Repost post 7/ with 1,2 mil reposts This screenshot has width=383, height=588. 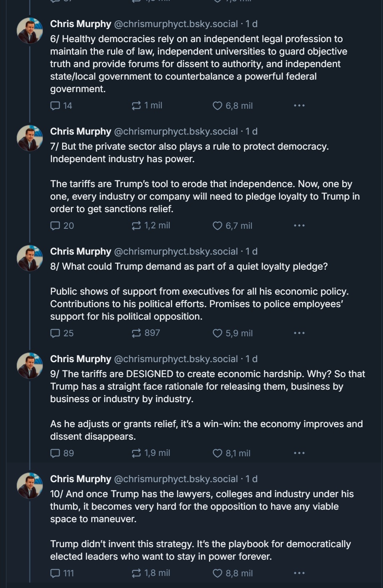tap(137, 226)
